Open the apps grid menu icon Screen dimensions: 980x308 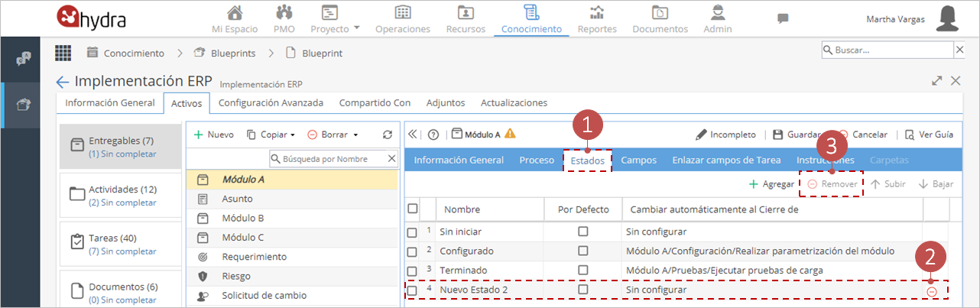coord(63,53)
